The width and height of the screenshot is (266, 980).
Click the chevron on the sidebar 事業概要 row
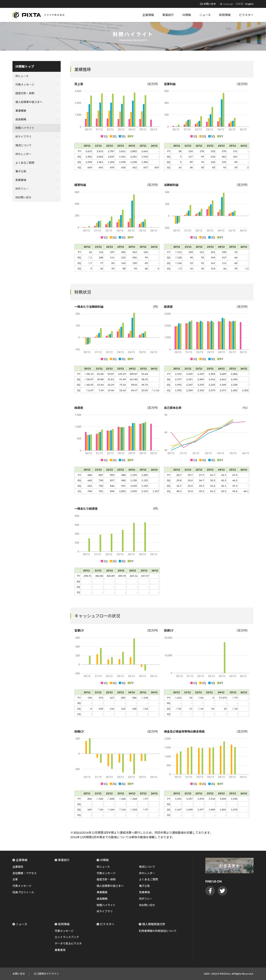click(57, 111)
